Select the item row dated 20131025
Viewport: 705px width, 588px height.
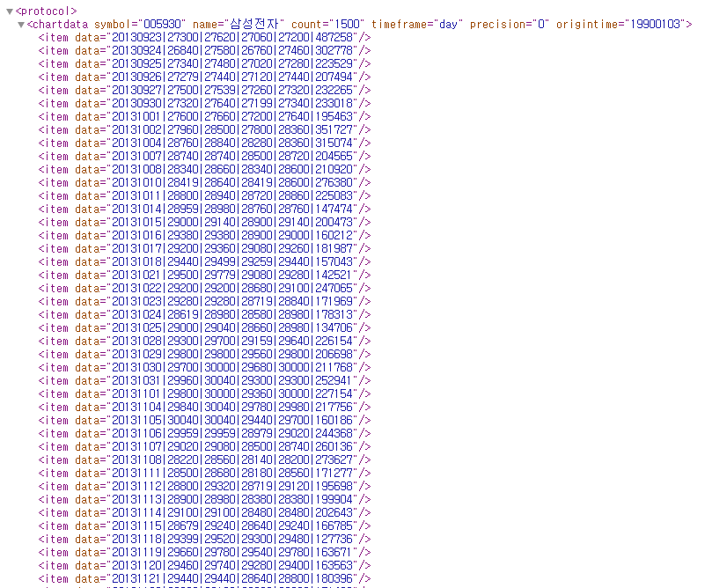click(204, 328)
